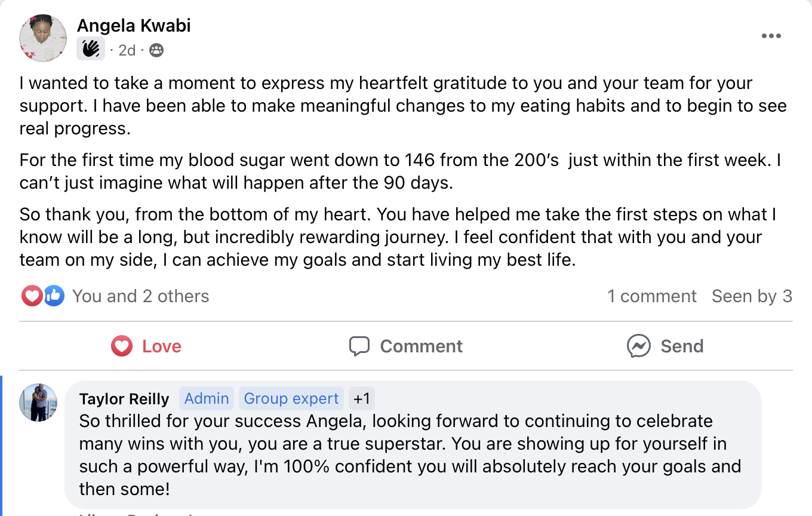Show the Seen by 3 list
This screenshot has height=516, width=812.
[752, 296]
